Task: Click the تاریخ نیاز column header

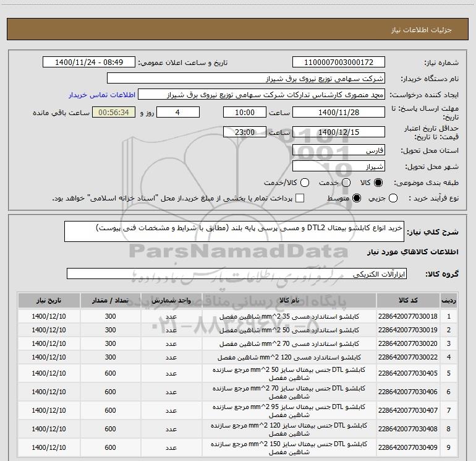Action: [x=49, y=301]
